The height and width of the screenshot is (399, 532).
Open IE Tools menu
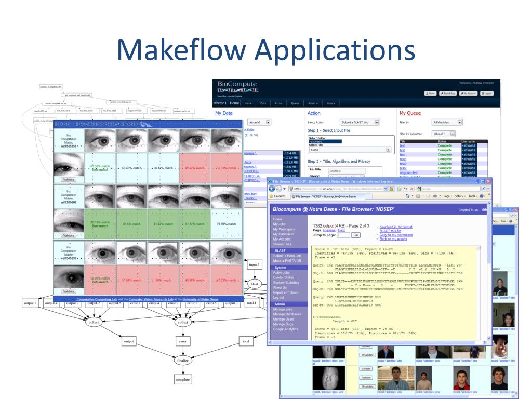coord(473,196)
